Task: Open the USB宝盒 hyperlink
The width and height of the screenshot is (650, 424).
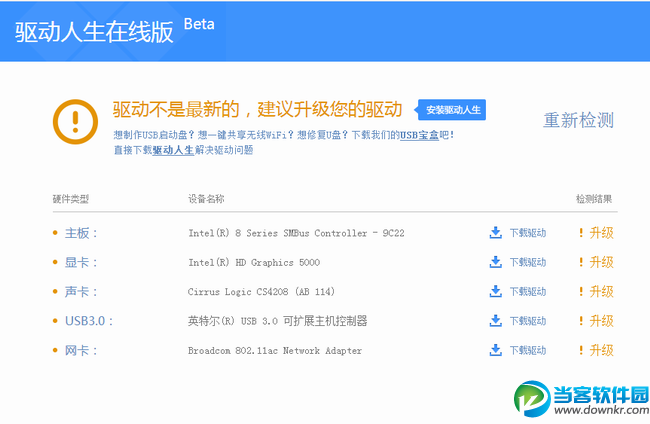Action: click(x=419, y=135)
